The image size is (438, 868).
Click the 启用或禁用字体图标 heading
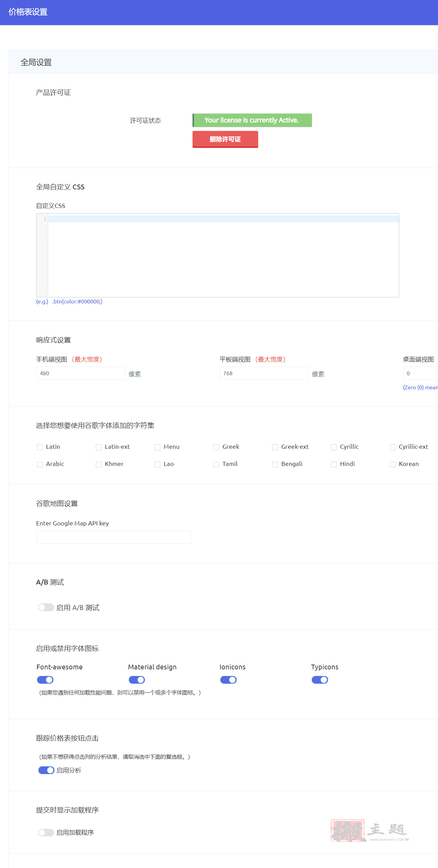(x=67, y=648)
